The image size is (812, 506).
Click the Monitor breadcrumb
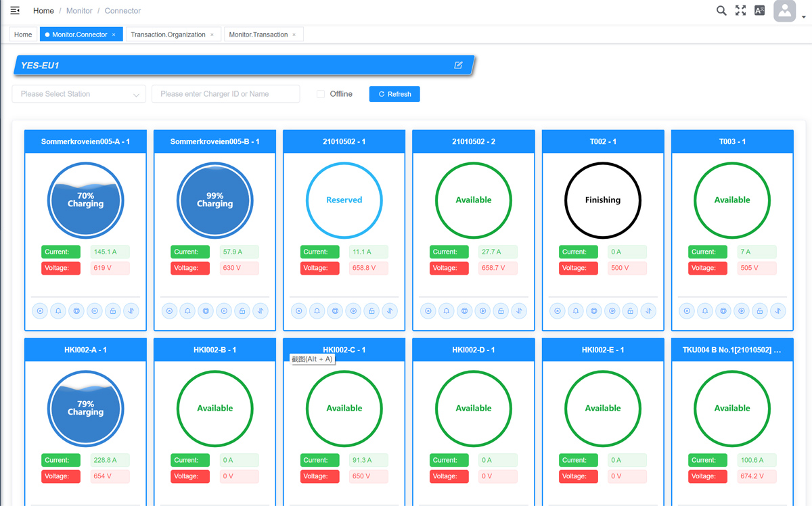79,11
